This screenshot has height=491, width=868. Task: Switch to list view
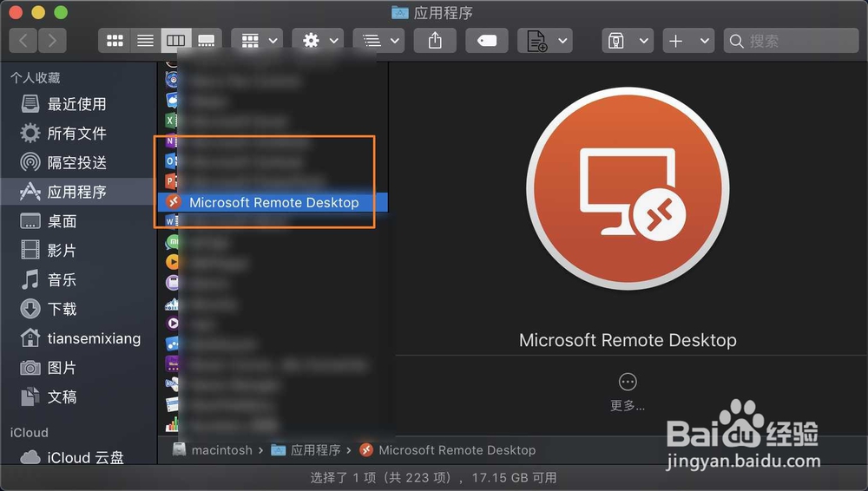(x=146, y=41)
